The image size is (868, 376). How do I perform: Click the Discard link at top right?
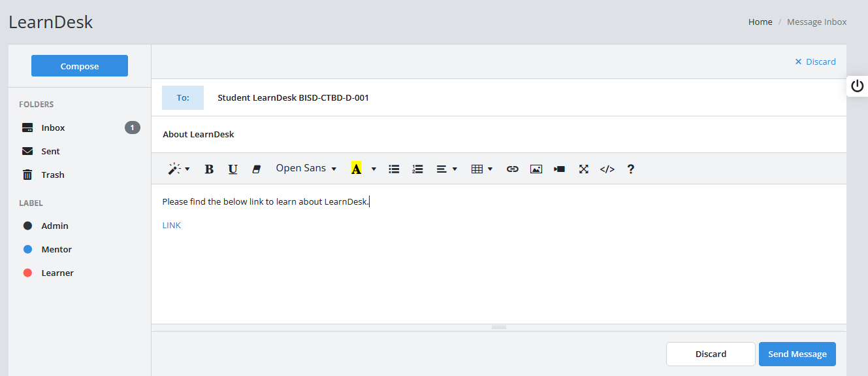(815, 61)
